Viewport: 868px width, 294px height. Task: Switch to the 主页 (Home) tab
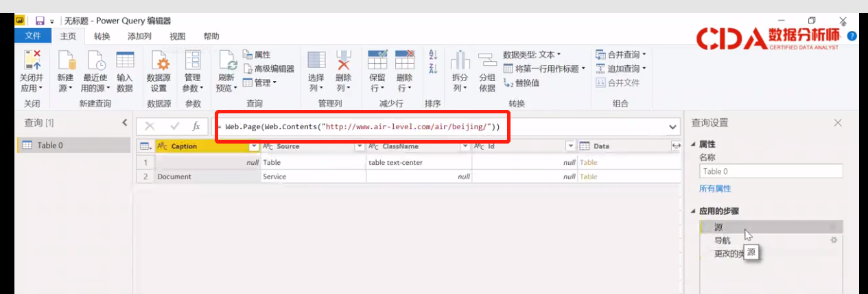coord(68,36)
